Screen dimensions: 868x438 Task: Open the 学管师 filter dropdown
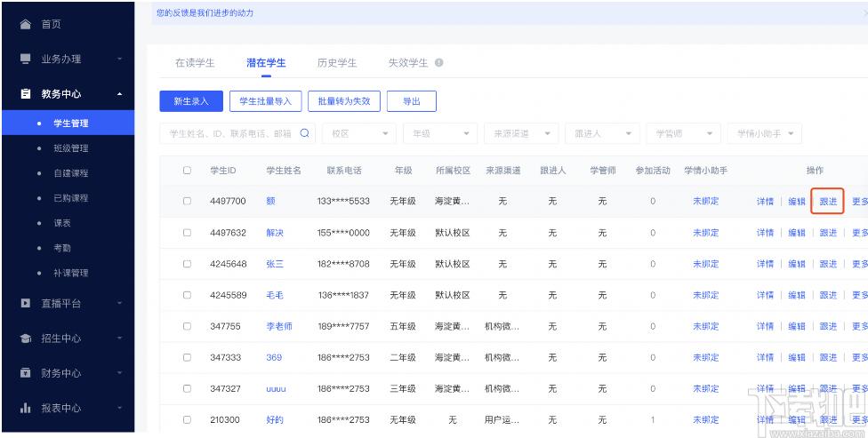tap(684, 134)
